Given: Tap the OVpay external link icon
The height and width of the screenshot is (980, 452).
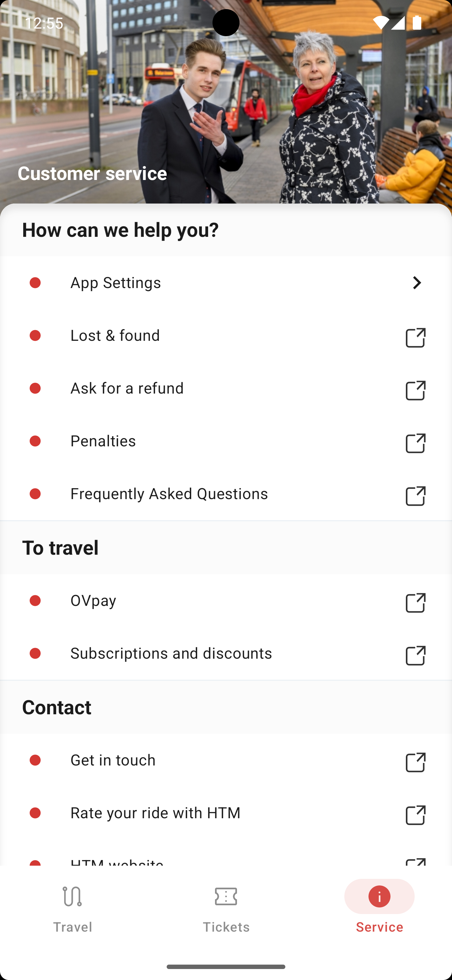Looking at the screenshot, I should click(x=416, y=603).
